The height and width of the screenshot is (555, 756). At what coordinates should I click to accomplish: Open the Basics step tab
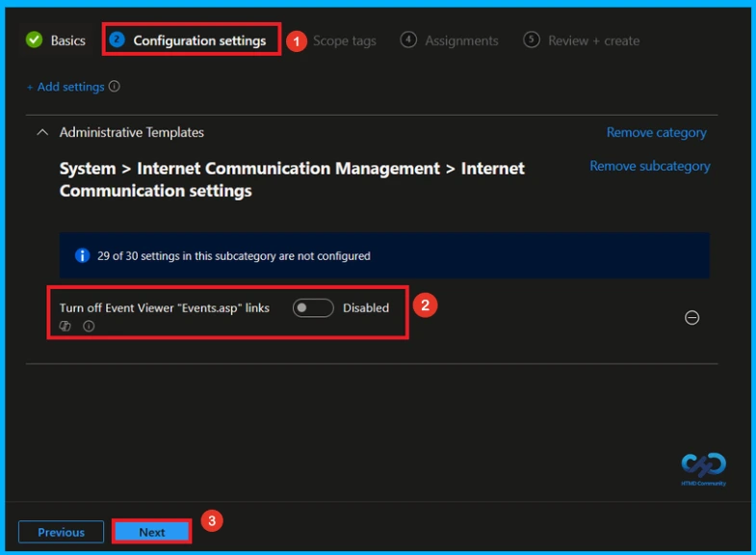coord(56,40)
